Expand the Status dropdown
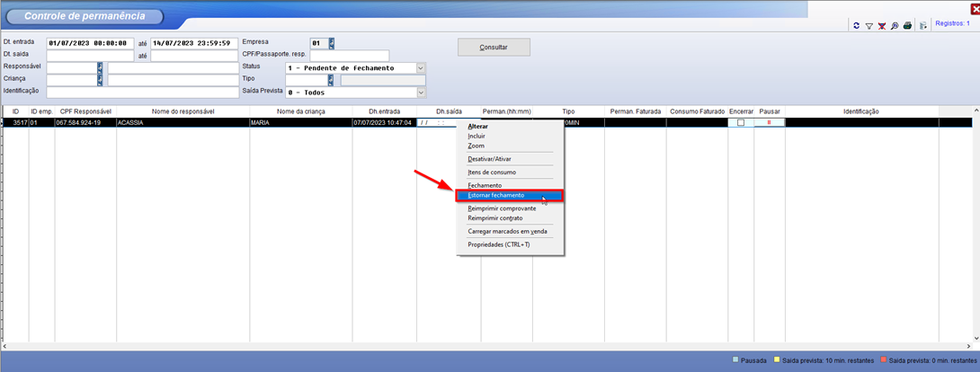Viewport: 980px width, 372px height. point(421,68)
